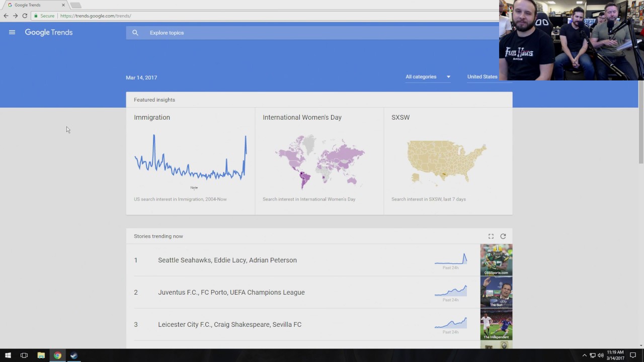Open File Explorer from the taskbar
Image resolution: width=644 pixels, height=362 pixels.
point(41,355)
